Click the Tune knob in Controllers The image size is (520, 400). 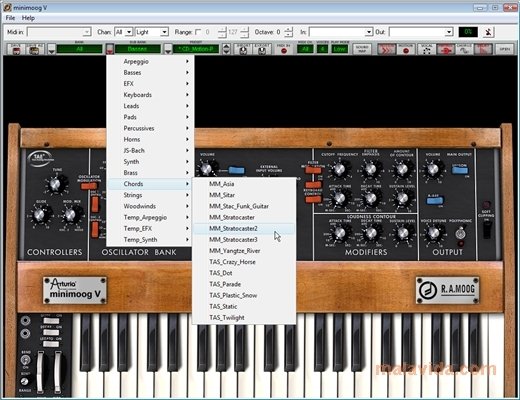pyautogui.click(x=55, y=184)
